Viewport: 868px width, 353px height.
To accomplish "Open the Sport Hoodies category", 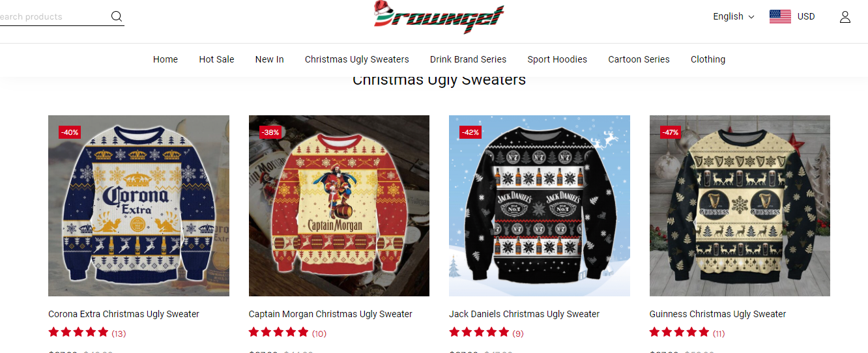I will [557, 59].
